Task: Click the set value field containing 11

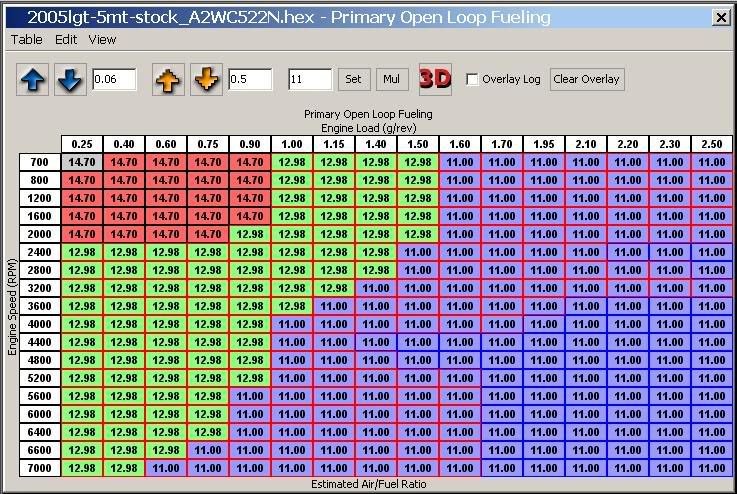Action: click(x=309, y=80)
